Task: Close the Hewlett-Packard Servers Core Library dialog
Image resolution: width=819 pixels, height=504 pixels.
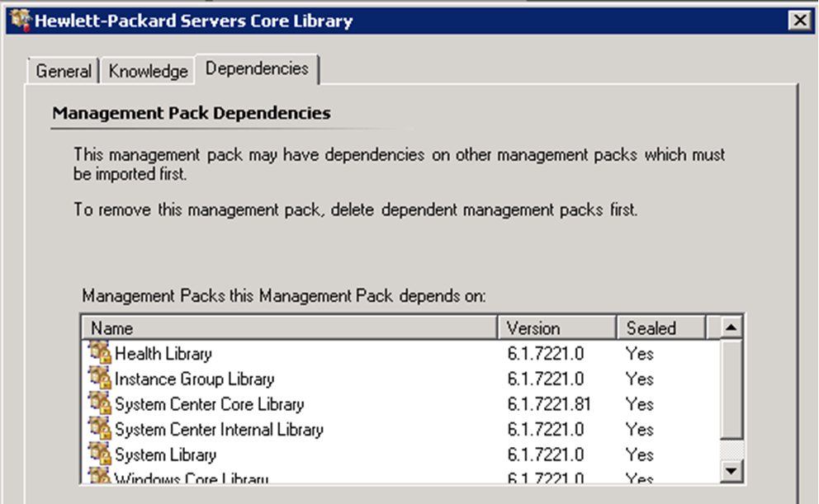Action: (x=798, y=21)
